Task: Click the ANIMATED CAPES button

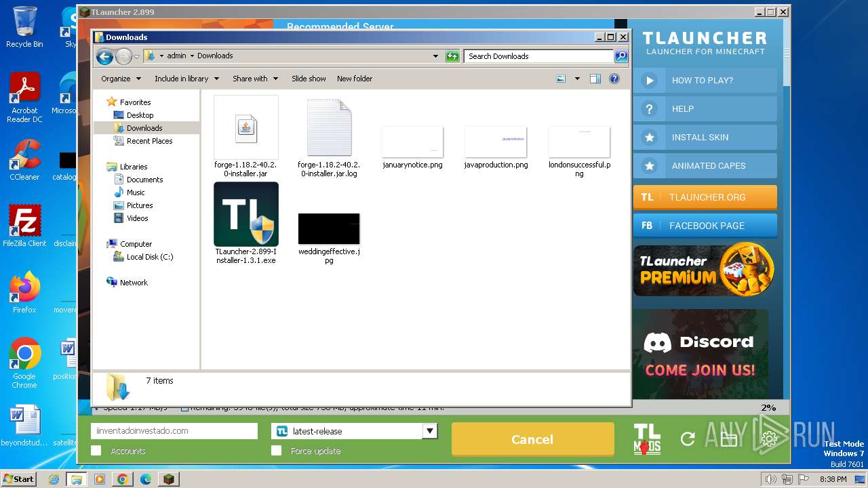Action: click(705, 165)
